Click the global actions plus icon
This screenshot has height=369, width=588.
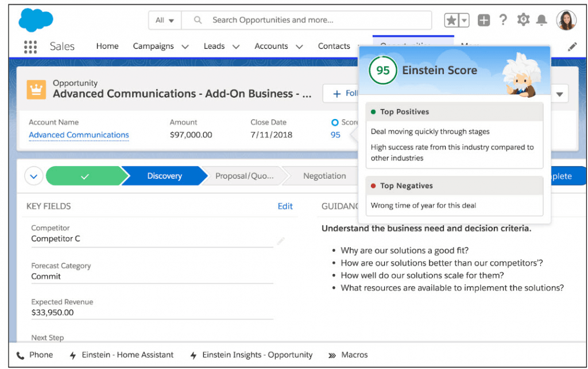(x=483, y=20)
